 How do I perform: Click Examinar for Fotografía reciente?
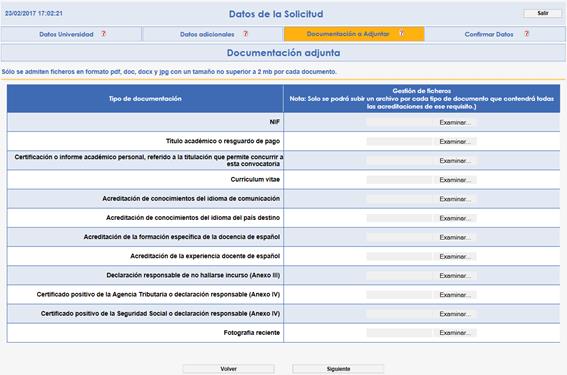(455, 333)
